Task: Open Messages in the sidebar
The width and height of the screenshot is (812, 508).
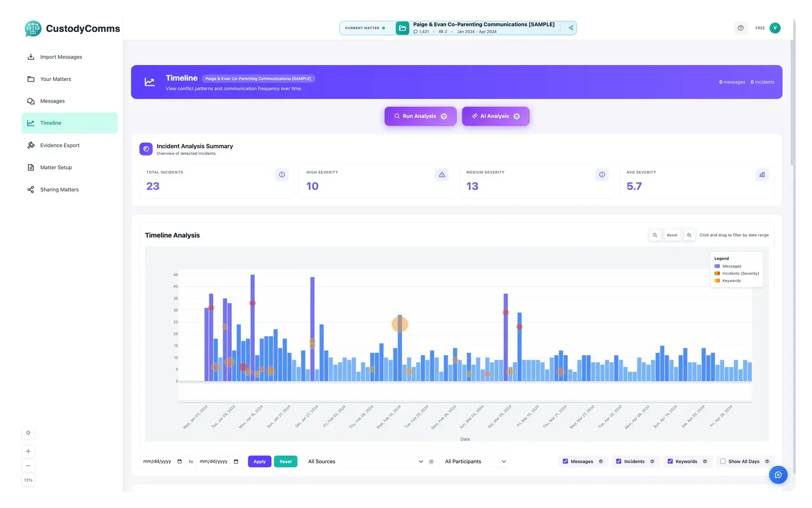Action: [x=70, y=101]
